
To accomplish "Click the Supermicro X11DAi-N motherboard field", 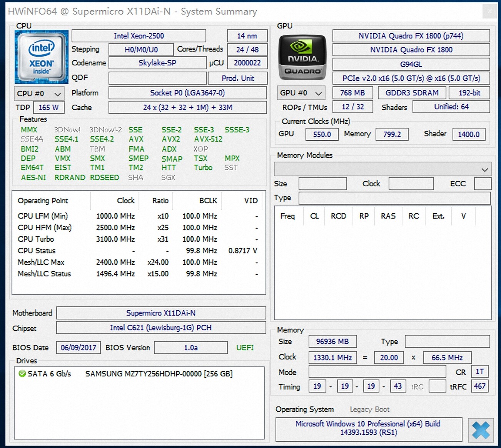I will [161, 313].
